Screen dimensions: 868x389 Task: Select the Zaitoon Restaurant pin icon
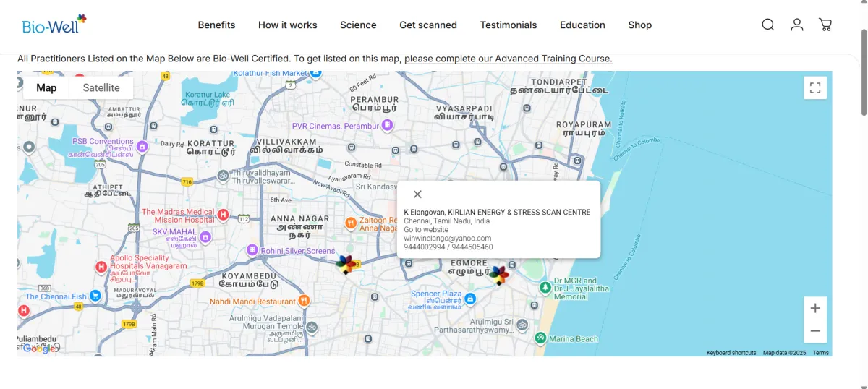(350, 223)
